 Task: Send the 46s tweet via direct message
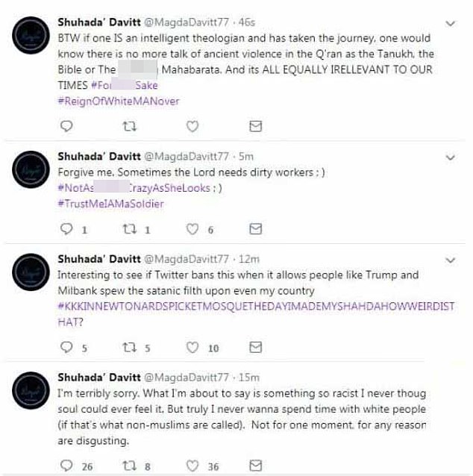(x=255, y=126)
